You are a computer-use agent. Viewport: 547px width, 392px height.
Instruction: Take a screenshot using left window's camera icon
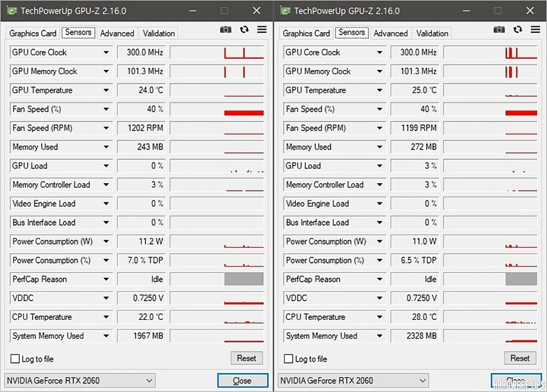[x=226, y=30]
